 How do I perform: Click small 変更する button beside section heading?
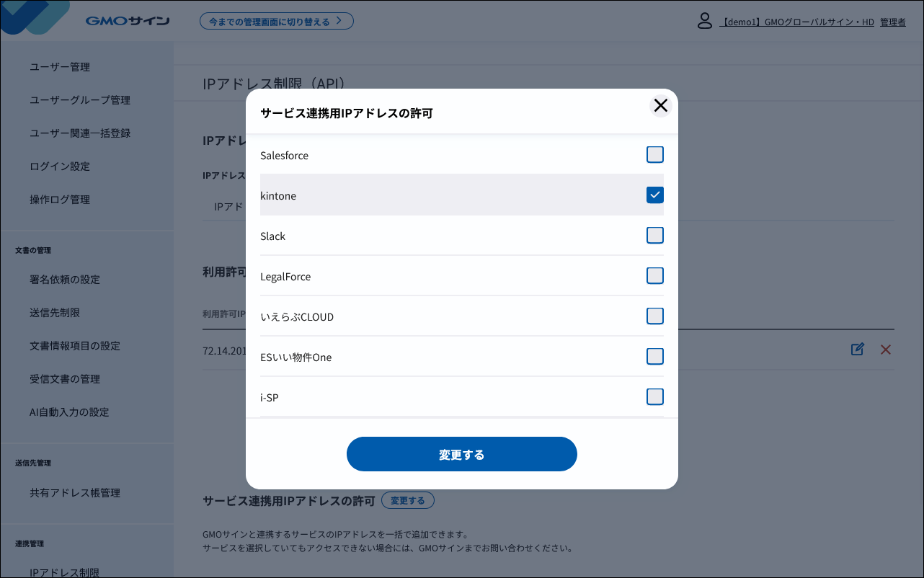coord(407,500)
